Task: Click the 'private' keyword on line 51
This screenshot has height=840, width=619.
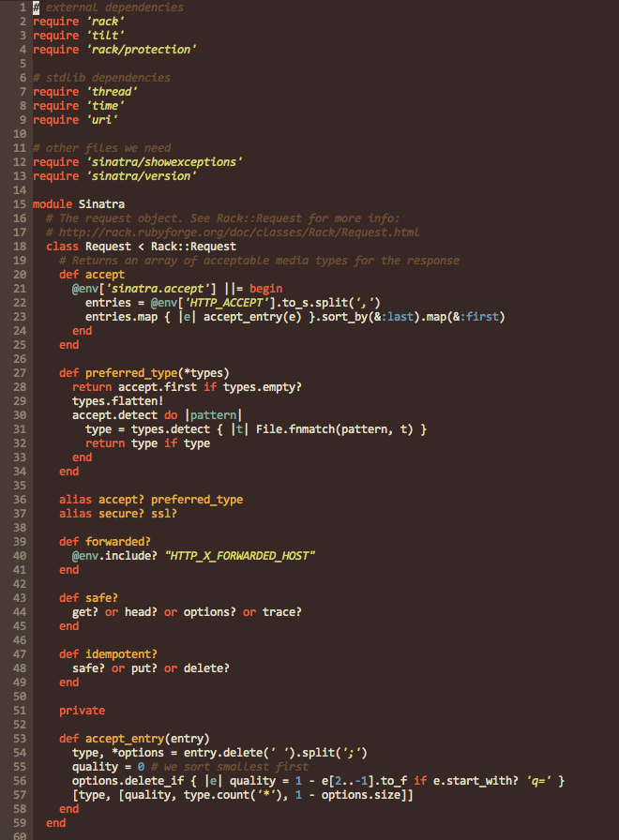Action: click(82, 711)
